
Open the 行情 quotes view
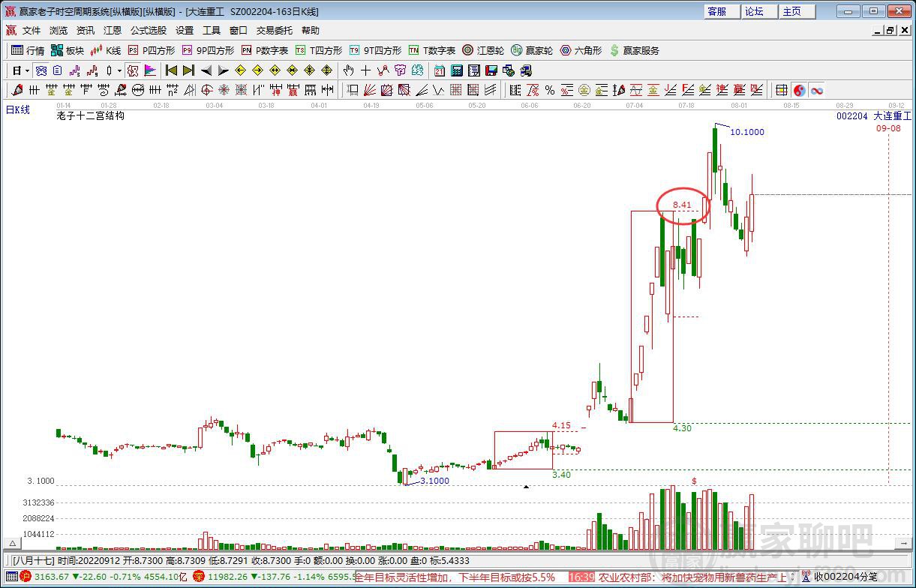(28, 50)
